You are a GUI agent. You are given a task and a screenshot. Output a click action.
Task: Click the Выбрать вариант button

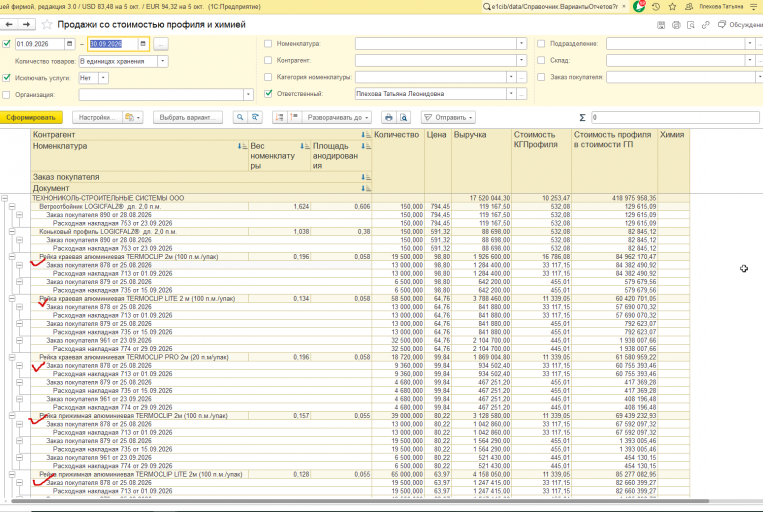pos(188,117)
